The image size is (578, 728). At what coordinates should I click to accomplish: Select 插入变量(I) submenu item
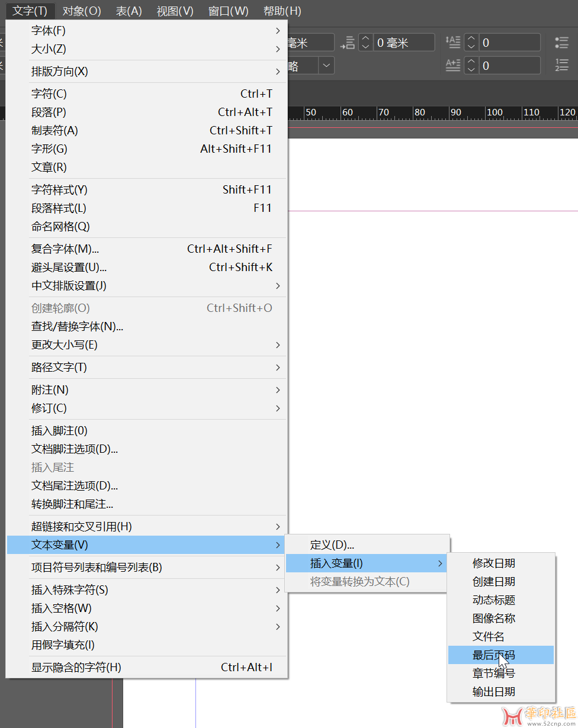coord(367,563)
